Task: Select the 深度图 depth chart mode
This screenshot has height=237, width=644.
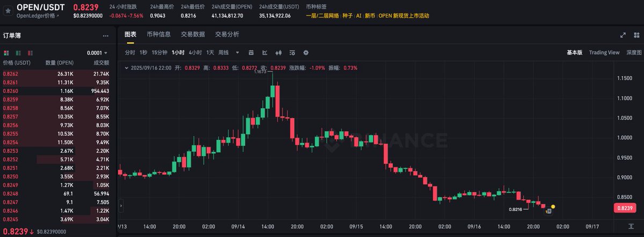Action: click(x=634, y=53)
